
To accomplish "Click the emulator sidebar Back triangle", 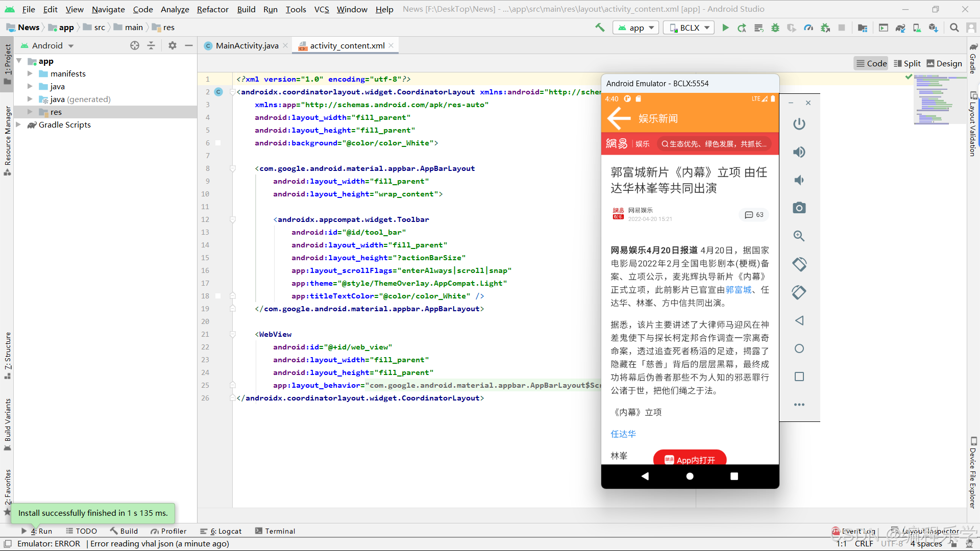I will coord(799,320).
